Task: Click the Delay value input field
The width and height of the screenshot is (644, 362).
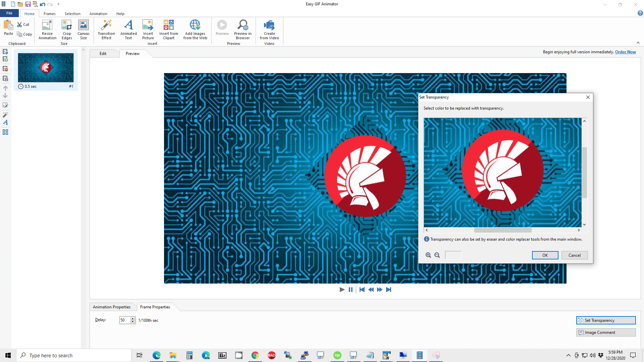Action: click(x=125, y=320)
